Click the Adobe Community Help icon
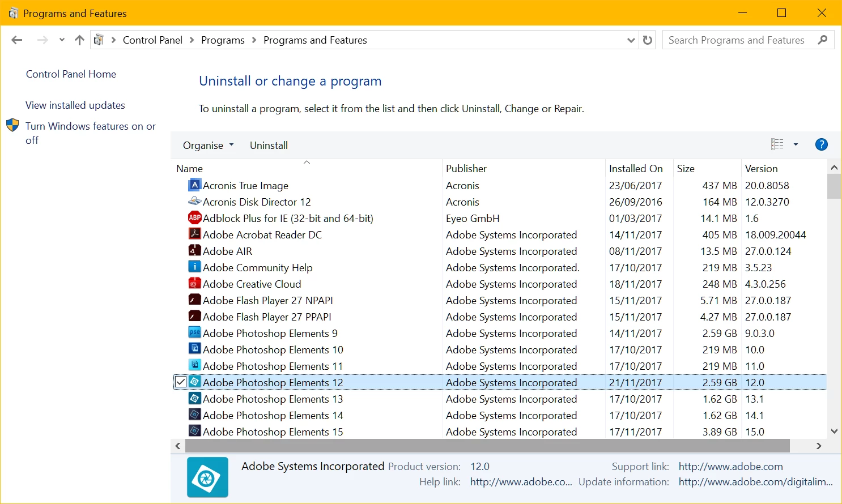 tap(194, 267)
